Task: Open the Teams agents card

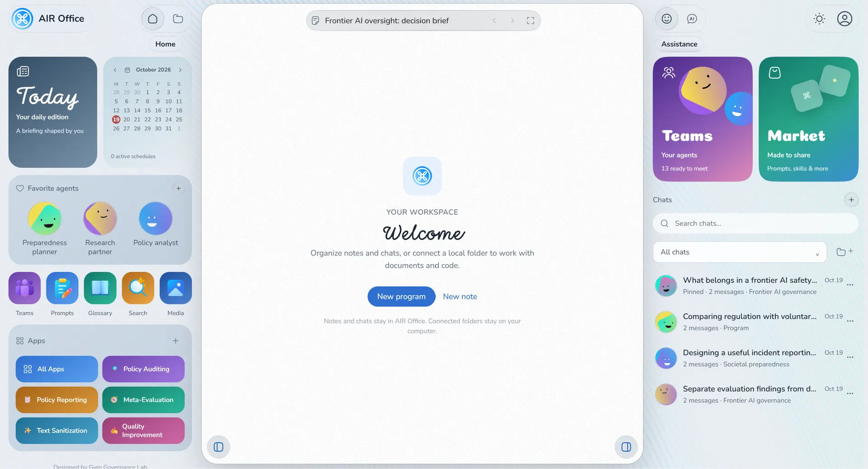Action: coord(703,119)
